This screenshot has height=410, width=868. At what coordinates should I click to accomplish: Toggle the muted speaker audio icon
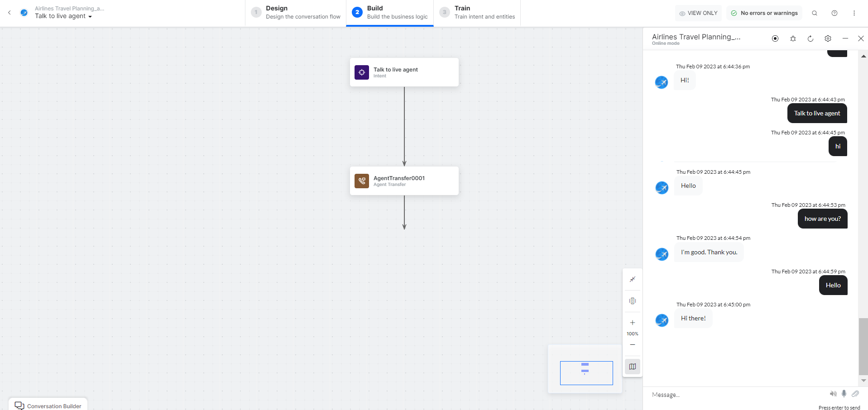[833, 394]
